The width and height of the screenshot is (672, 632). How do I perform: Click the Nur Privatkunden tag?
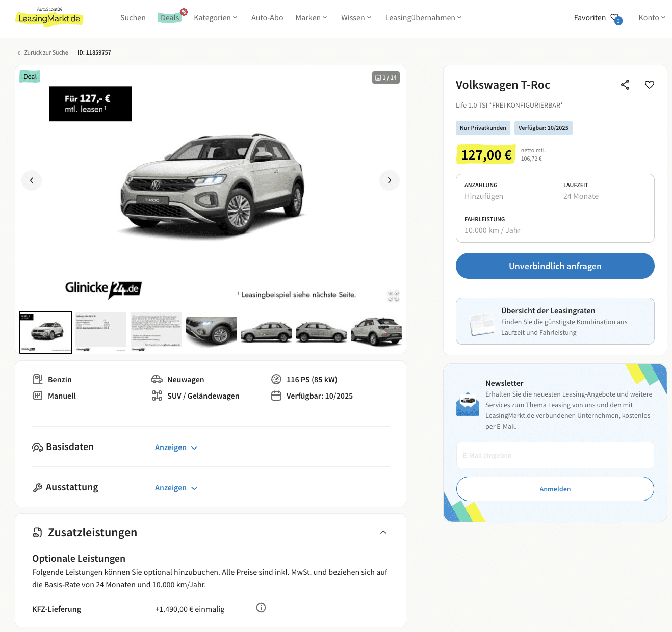click(x=483, y=128)
